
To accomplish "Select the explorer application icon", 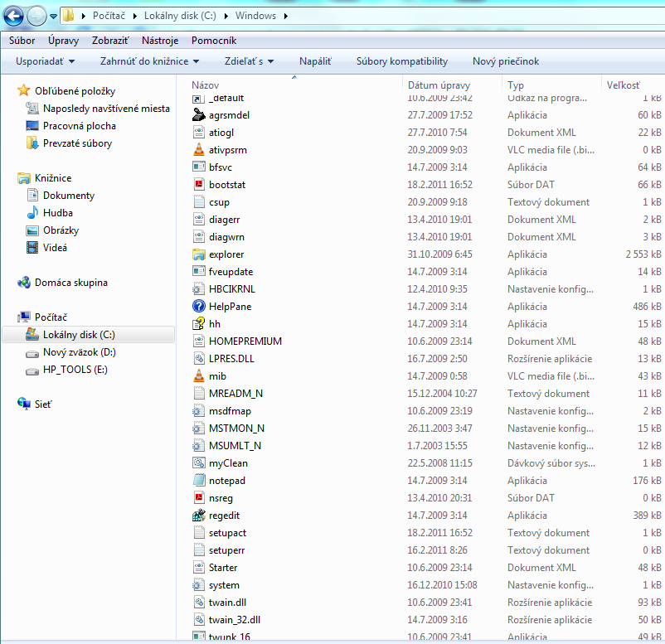I will click(198, 254).
